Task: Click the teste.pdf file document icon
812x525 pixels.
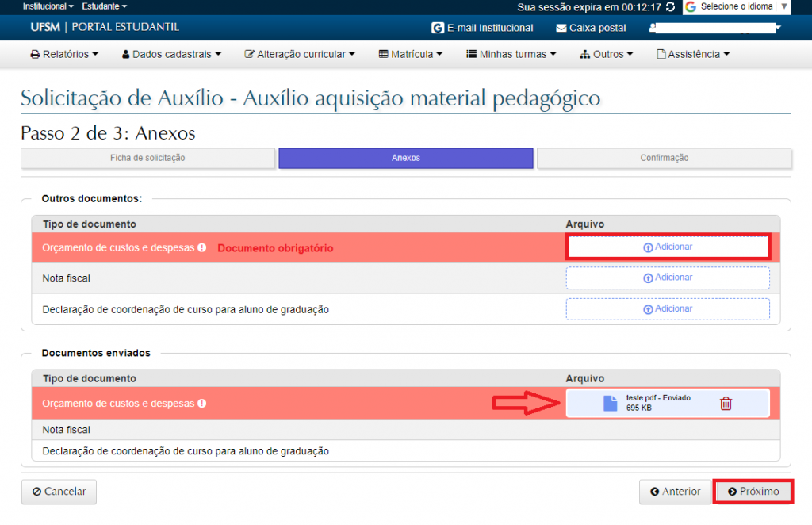Action: click(609, 404)
